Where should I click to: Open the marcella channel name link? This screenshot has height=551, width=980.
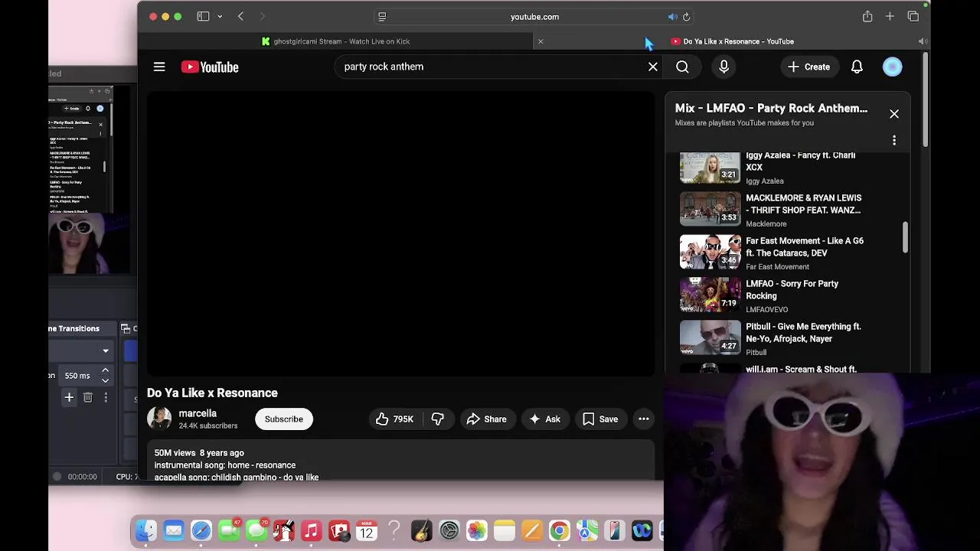pos(198,413)
